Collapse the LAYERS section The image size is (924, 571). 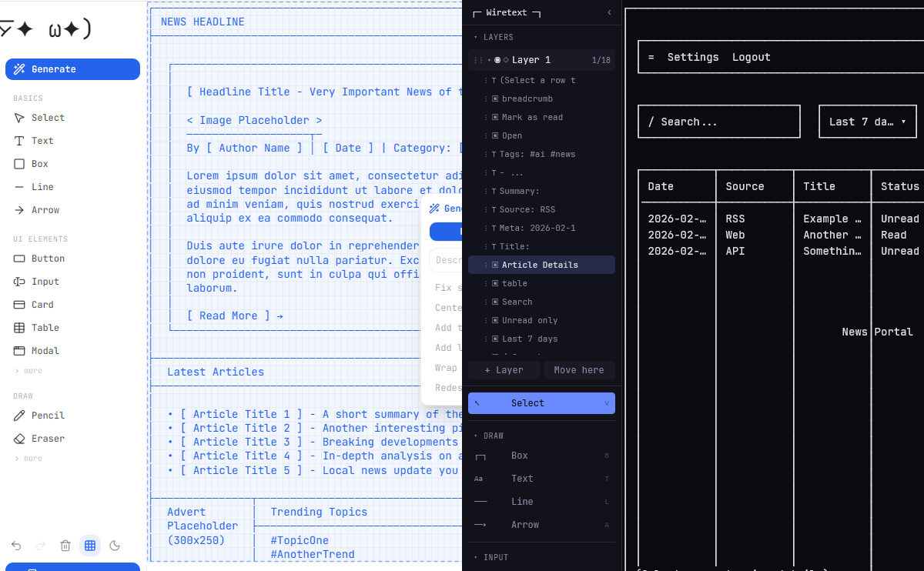click(476, 37)
